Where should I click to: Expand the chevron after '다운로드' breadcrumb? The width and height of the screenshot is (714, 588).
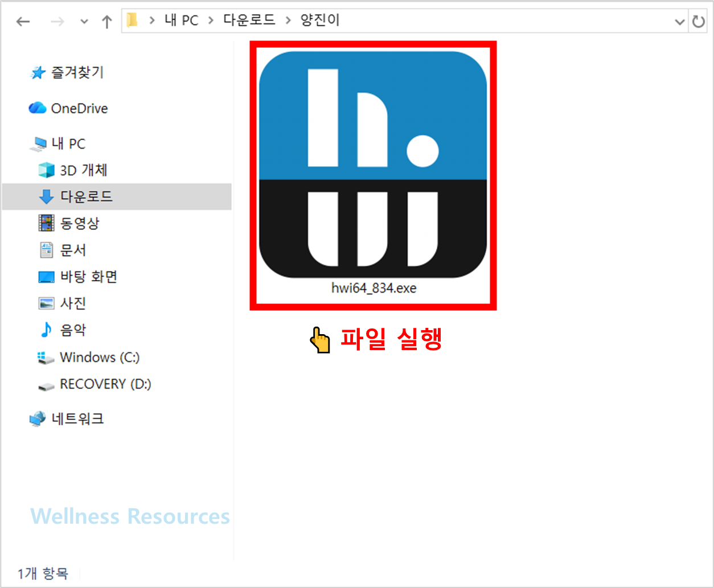coord(288,20)
